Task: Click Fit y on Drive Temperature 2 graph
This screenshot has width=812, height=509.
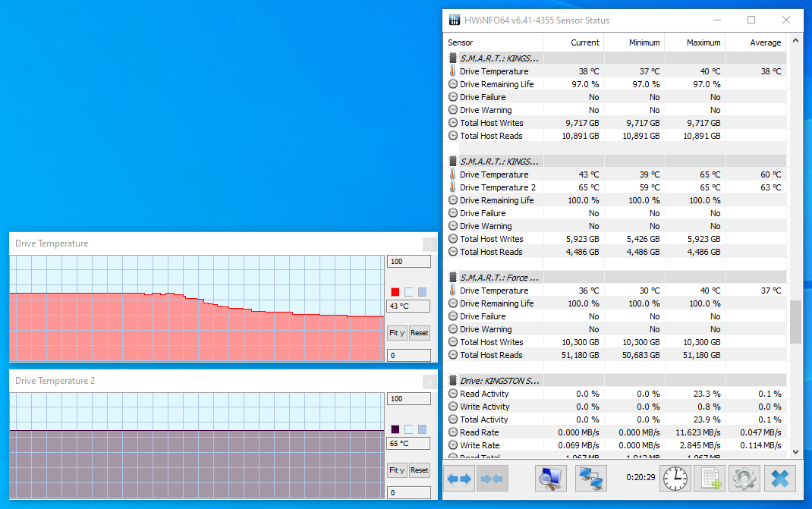Action: [x=396, y=470]
